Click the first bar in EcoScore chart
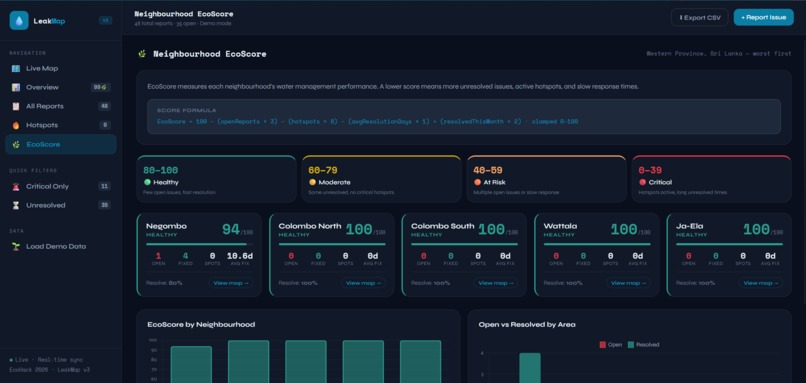The image size is (806, 383). (x=191, y=364)
